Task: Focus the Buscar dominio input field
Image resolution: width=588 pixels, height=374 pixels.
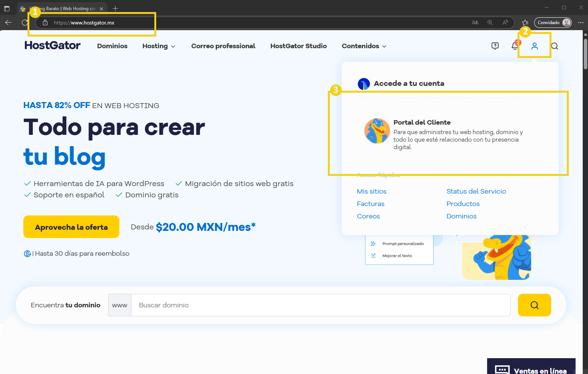Action: pos(320,305)
